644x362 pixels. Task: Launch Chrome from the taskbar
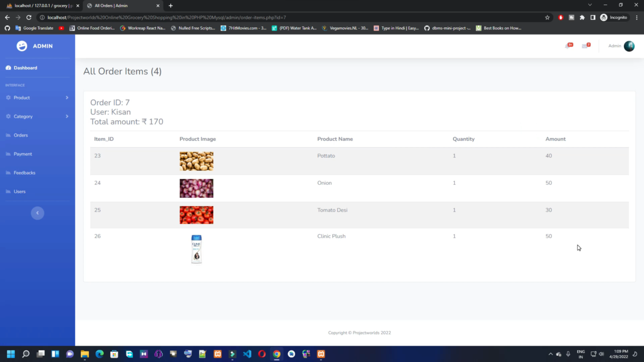coord(277,354)
